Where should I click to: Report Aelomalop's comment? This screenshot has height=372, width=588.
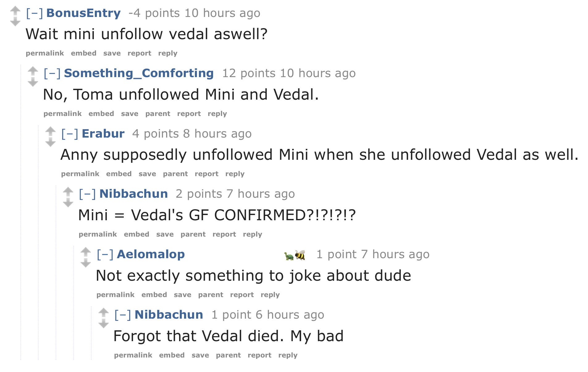(242, 295)
